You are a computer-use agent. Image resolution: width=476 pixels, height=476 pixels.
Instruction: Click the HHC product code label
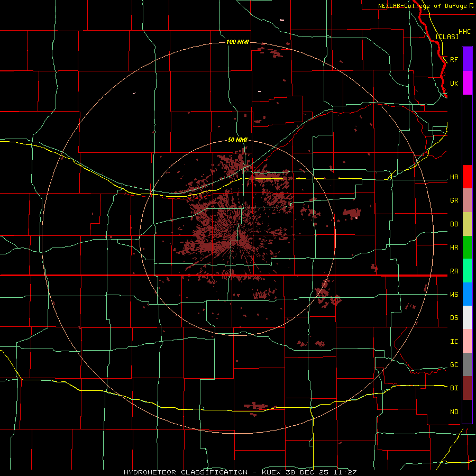coord(465,32)
